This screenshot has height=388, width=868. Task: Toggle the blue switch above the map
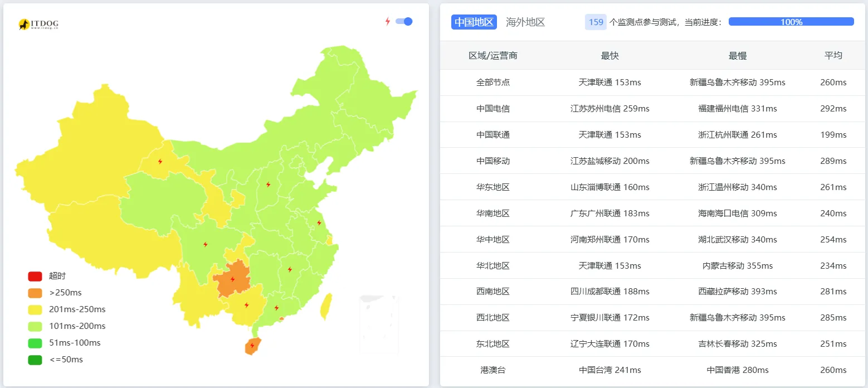(402, 21)
